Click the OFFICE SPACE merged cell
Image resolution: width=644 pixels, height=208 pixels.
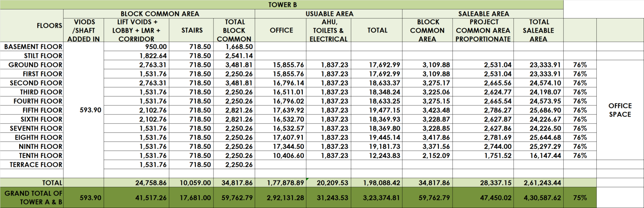pos(620,110)
